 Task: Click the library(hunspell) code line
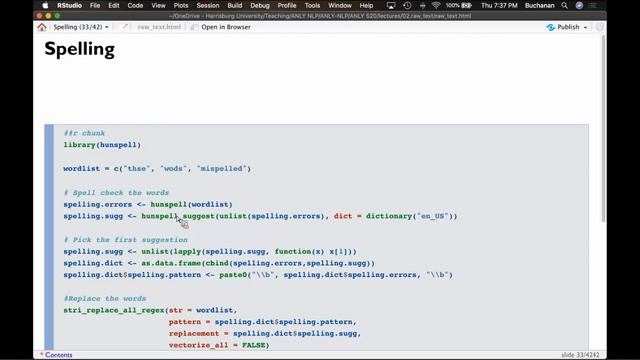pos(102,145)
